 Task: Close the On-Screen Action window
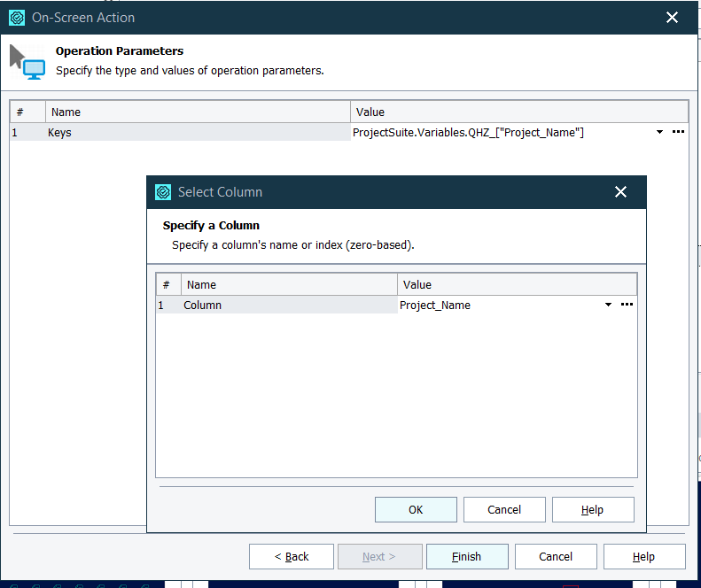click(673, 18)
